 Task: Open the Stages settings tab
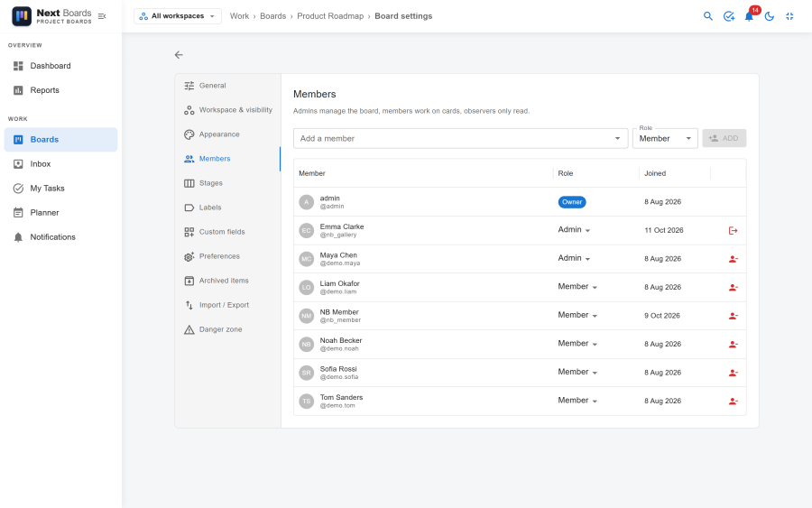228,183
